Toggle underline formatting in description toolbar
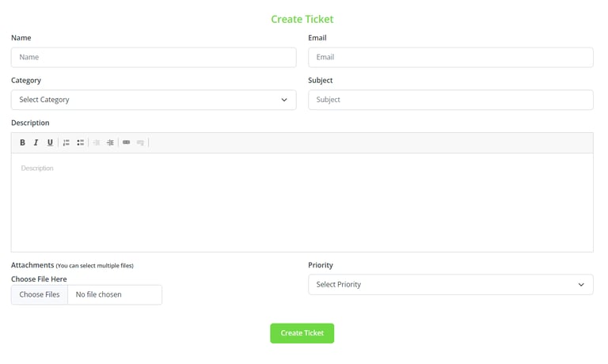 pyautogui.click(x=50, y=142)
